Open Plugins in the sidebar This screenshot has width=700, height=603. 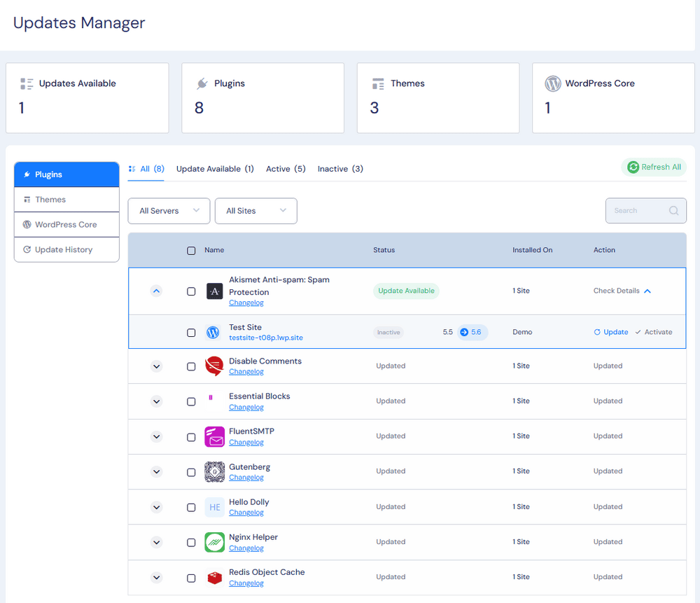coord(66,174)
